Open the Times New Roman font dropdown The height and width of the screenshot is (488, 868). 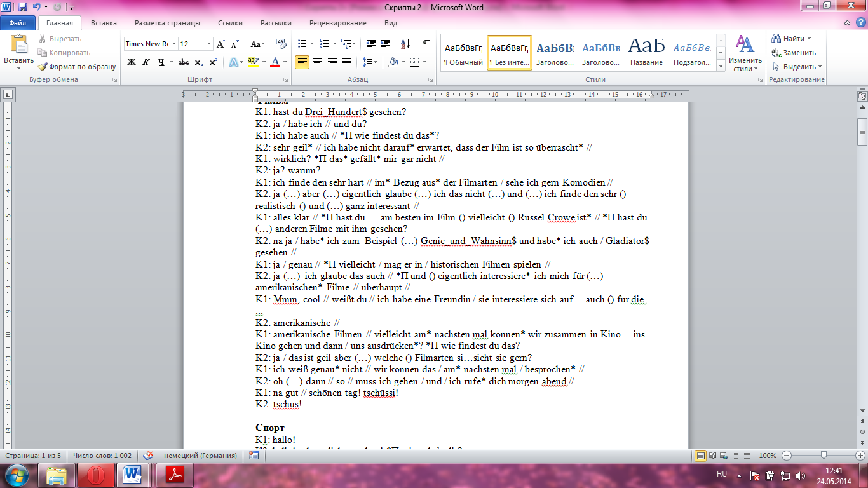(174, 44)
